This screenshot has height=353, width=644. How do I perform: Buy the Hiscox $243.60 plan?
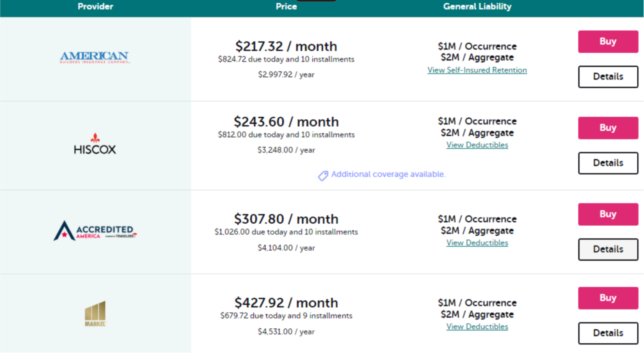coord(608,128)
